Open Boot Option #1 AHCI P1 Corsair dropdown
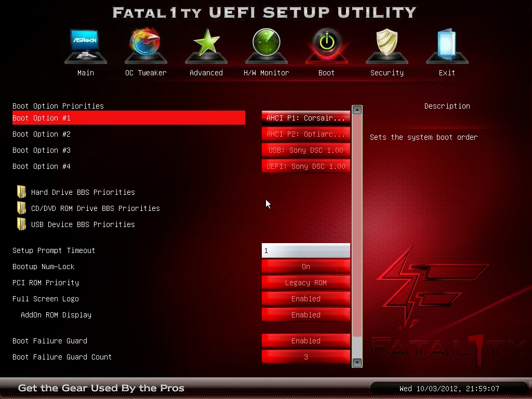The image size is (532, 399). [305, 118]
